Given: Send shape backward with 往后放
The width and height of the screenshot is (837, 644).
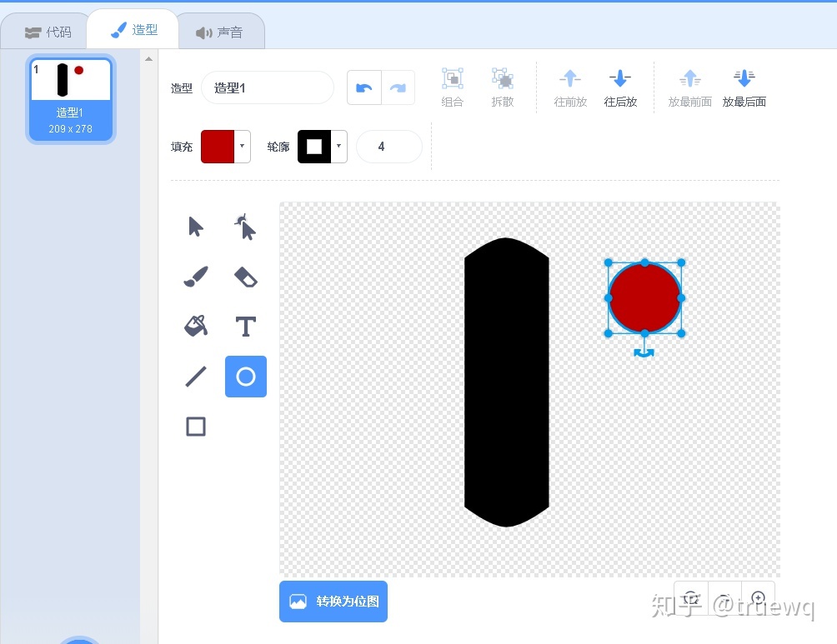Looking at the screenshot, I should 620,87.
